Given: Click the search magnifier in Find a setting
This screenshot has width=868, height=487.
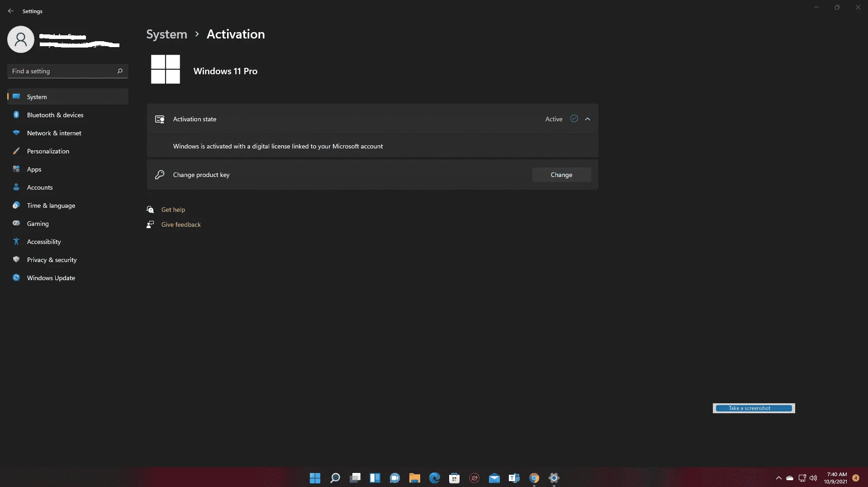Looking at the screenshot, I should point(120,71).
